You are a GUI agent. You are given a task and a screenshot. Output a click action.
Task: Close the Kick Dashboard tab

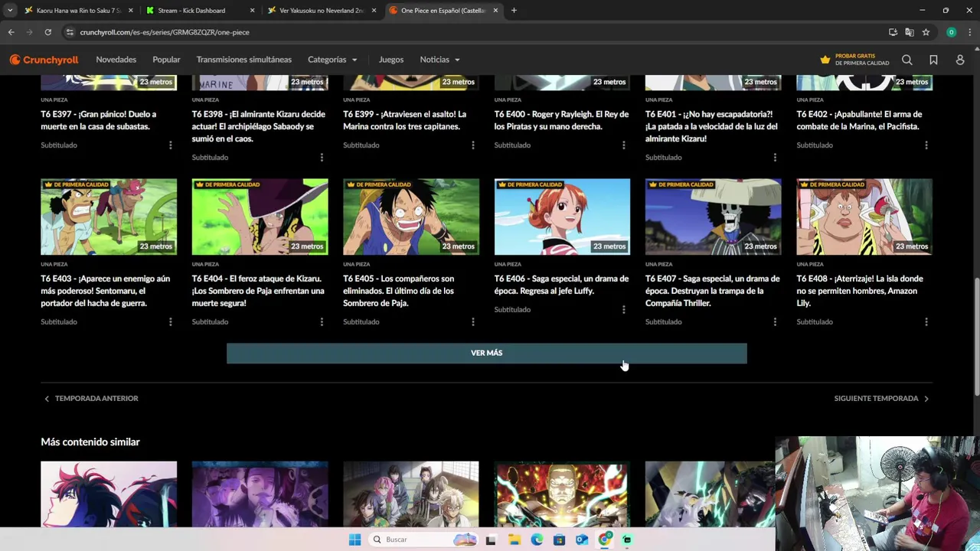coord(252,11)
